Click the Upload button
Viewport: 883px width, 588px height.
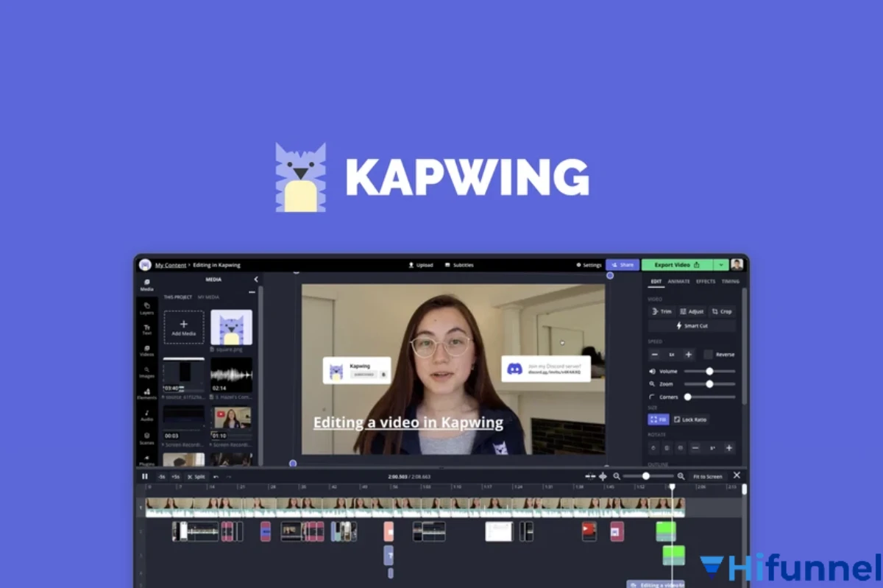(421, 265)
